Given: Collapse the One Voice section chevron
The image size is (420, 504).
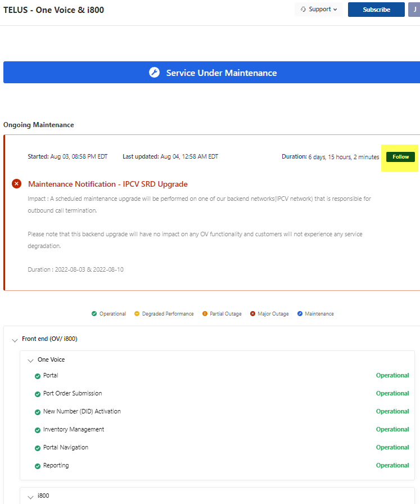Looking at the screenshot, I should [x=30, y=361].
